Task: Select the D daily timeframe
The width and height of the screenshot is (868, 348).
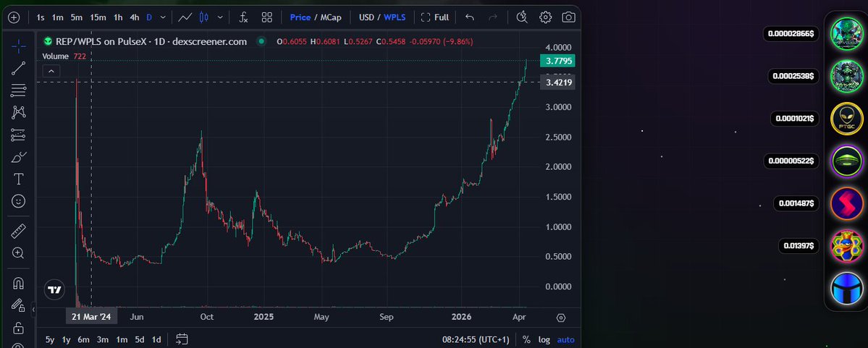Action: point(149,17)
